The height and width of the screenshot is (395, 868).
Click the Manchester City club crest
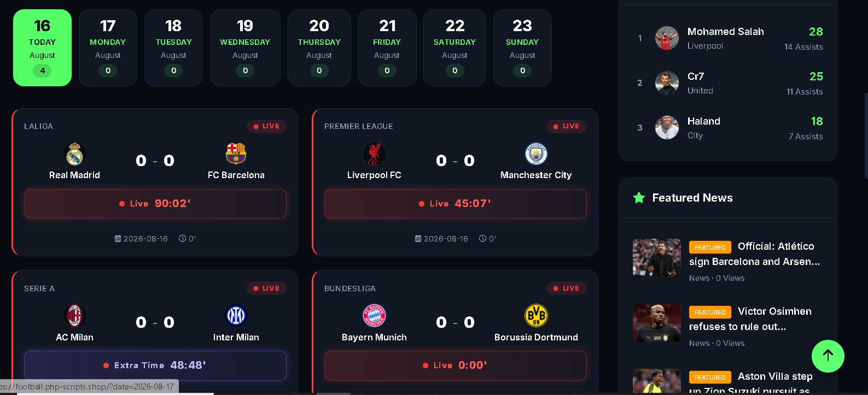coord(536,154)
